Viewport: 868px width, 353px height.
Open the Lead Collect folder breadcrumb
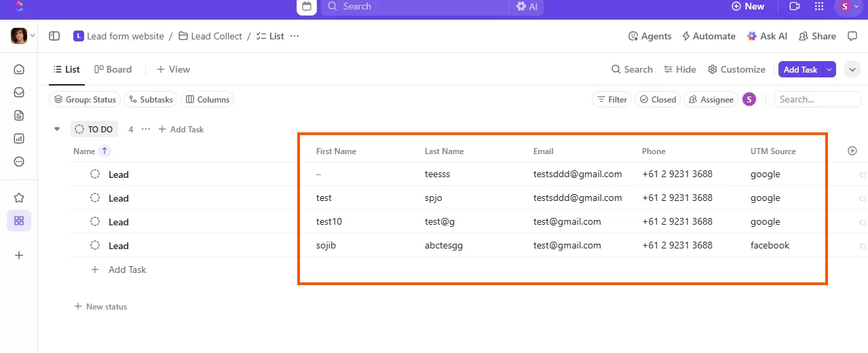[x=210, y=36]
